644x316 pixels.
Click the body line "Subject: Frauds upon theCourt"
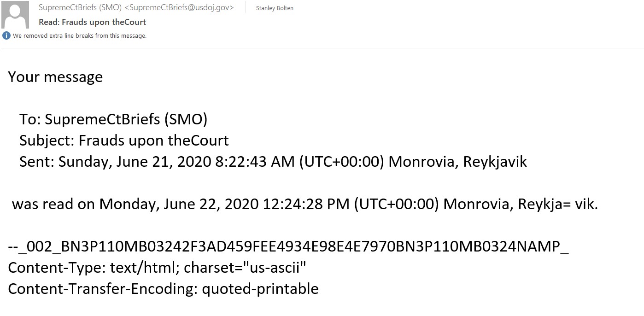tap(124, 140)
